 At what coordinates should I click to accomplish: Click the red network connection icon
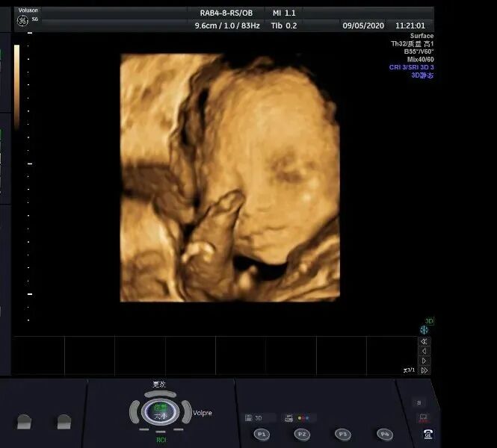click(x=424, y=418)
